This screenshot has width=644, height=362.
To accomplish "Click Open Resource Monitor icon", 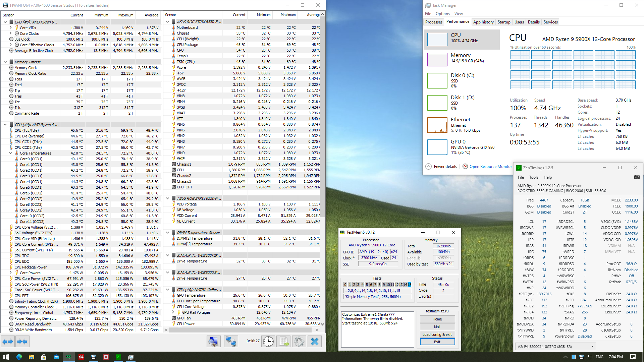I will tap(465, 167).
